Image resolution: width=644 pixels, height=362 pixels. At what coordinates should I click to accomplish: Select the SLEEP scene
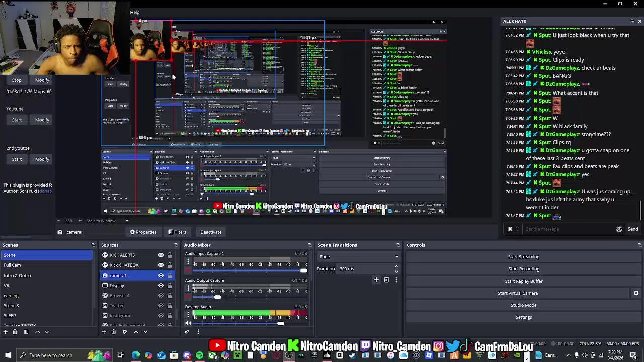46,316
